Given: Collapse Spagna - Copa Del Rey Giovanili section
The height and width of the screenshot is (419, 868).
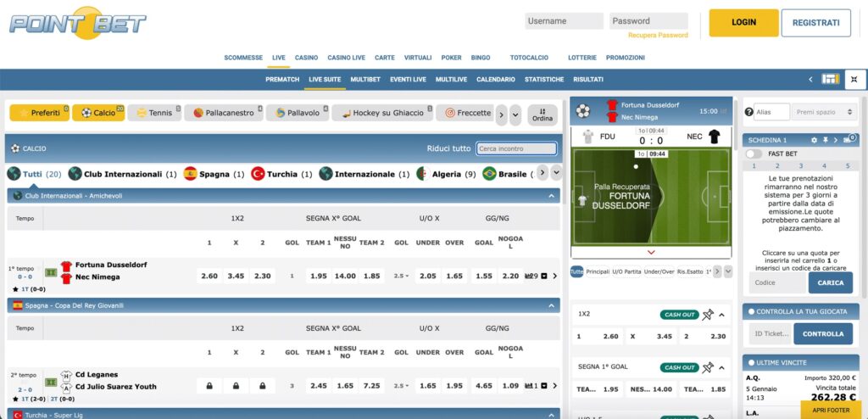Looking at the screenshot, I should [x=551, y=305].
